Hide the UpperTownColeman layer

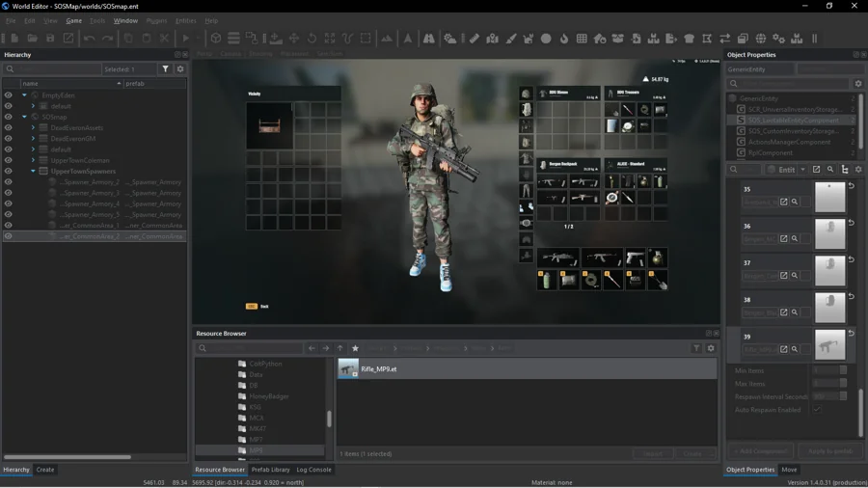pyautogui.click(x=9, y=160)
